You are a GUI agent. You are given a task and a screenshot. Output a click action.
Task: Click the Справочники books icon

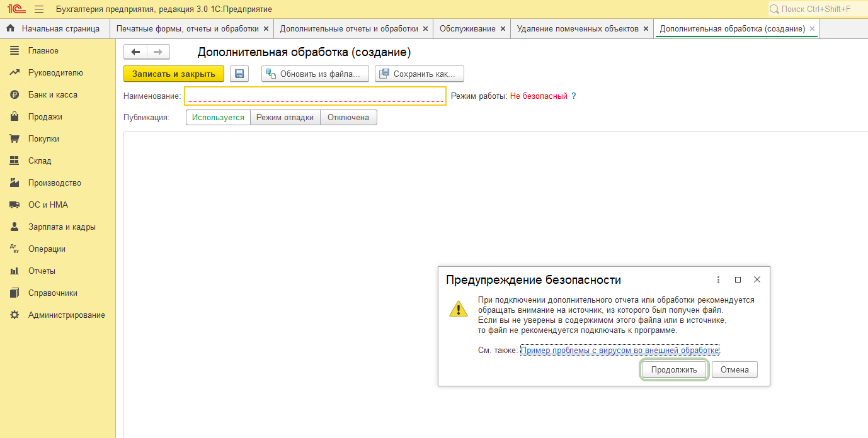click(14, 293)
